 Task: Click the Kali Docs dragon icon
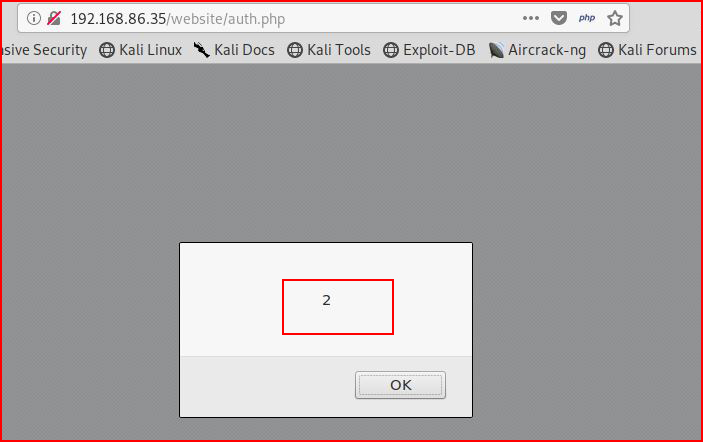(x=202, y=50)
